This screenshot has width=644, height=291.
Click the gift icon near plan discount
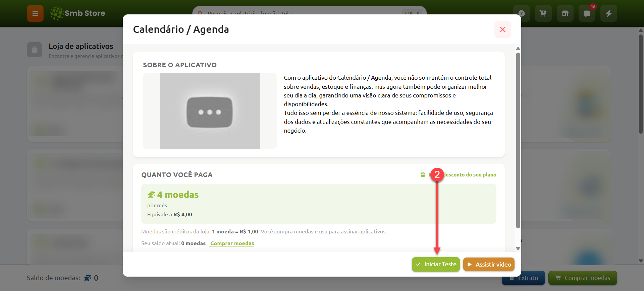[423, 175]
